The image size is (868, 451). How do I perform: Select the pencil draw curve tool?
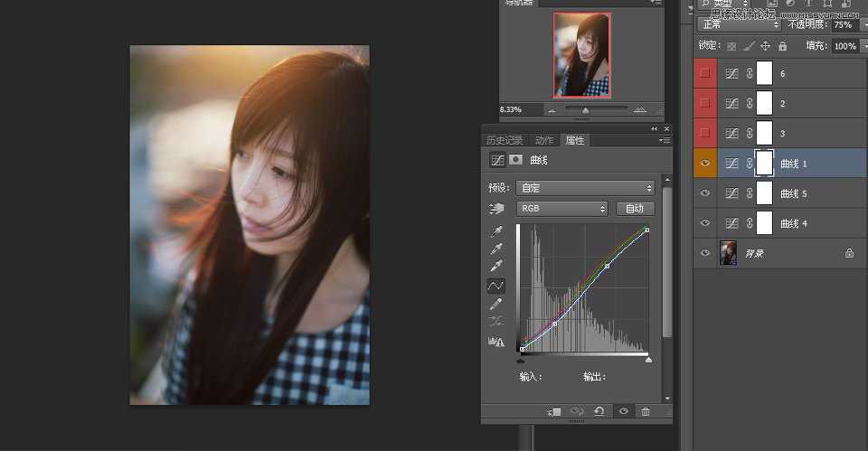495,305
